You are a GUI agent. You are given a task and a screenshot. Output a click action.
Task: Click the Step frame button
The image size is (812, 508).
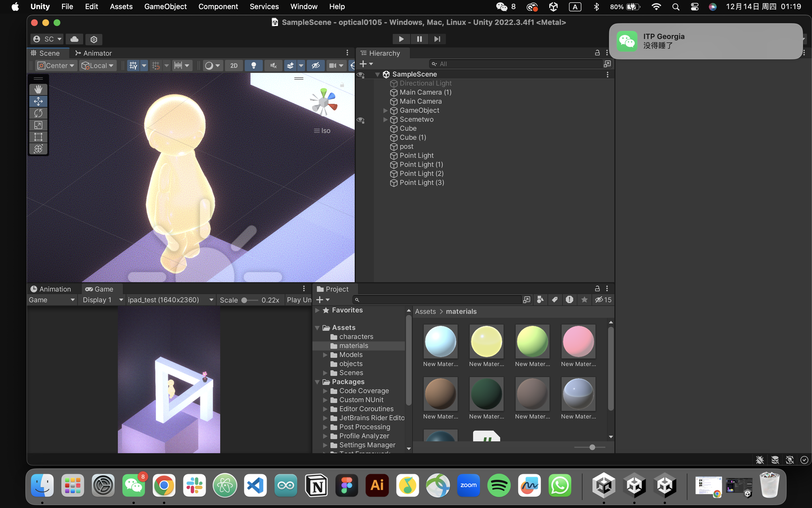tap(437, 39)
